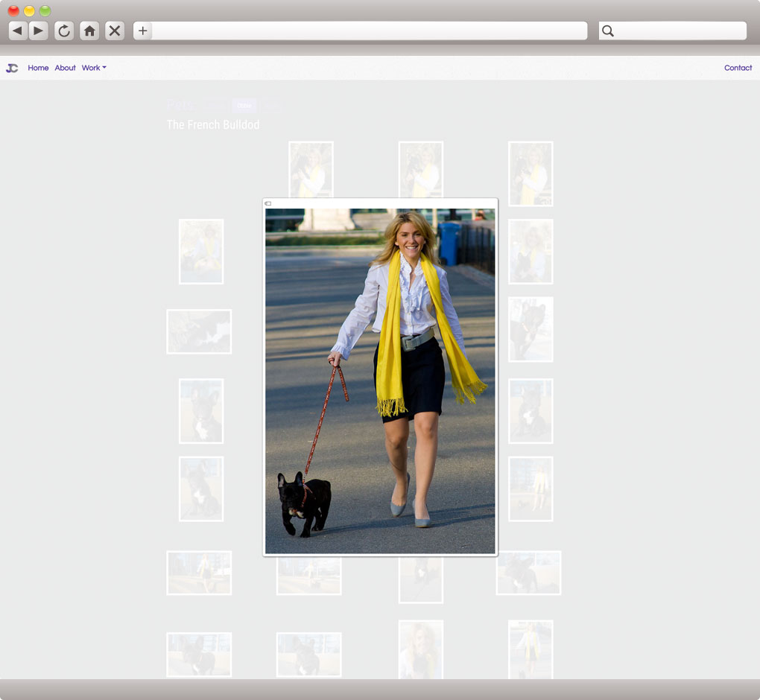Click the small tag icon above lightbox photo
Viewport: 760px width, 700px height.
click(x=268, y=203)
